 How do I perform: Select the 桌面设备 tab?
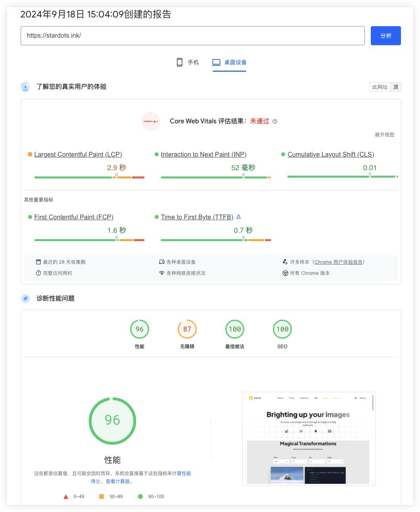point(229,62)
